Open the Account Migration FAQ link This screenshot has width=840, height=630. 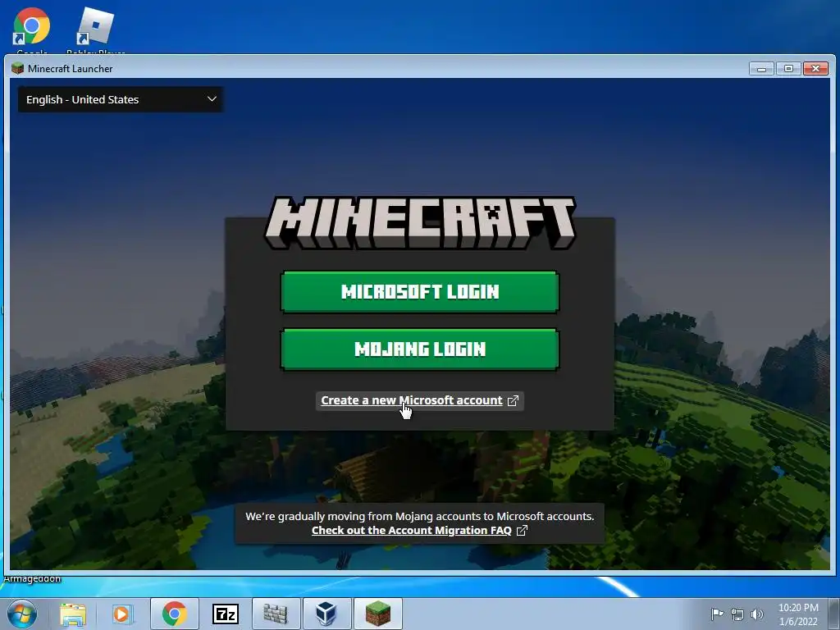412,531
